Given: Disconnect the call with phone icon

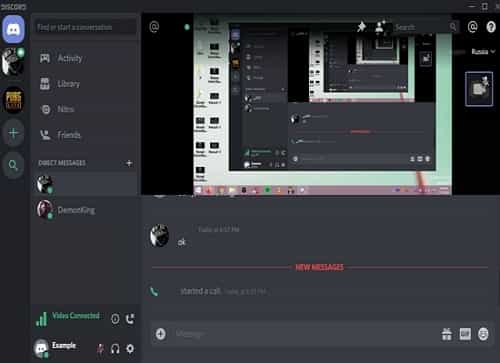Looking at the screenshot, I should 130,319.
